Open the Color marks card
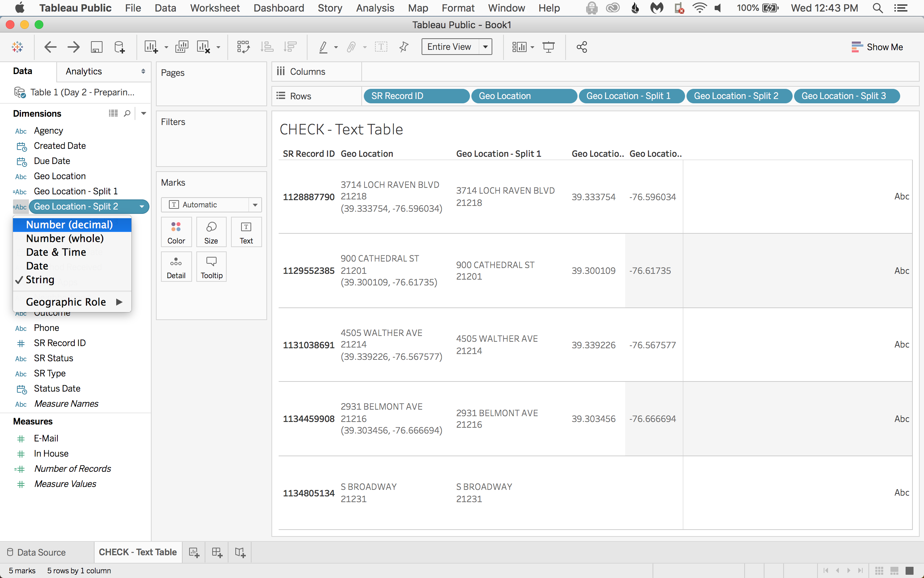Image resolution: width=924 pixels, height=578 pixels. (x=176, y=232)
